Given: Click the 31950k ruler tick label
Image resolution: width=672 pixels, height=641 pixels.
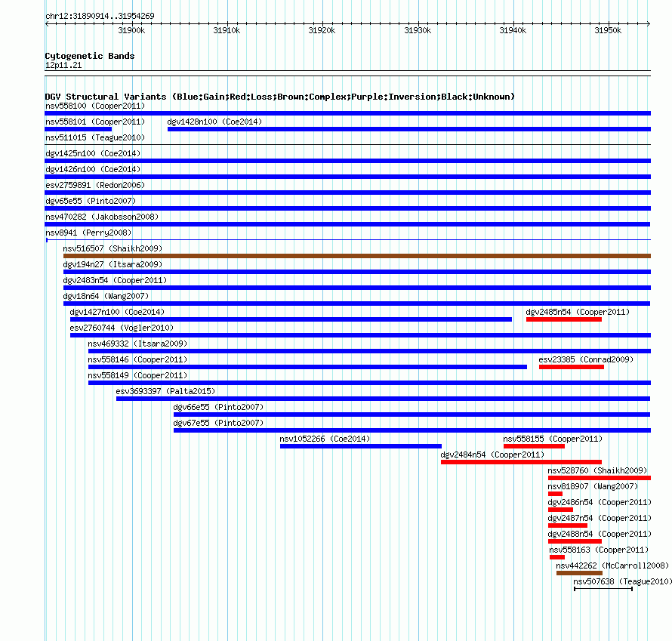Looking at the screenshot, I should pos(608,30).
